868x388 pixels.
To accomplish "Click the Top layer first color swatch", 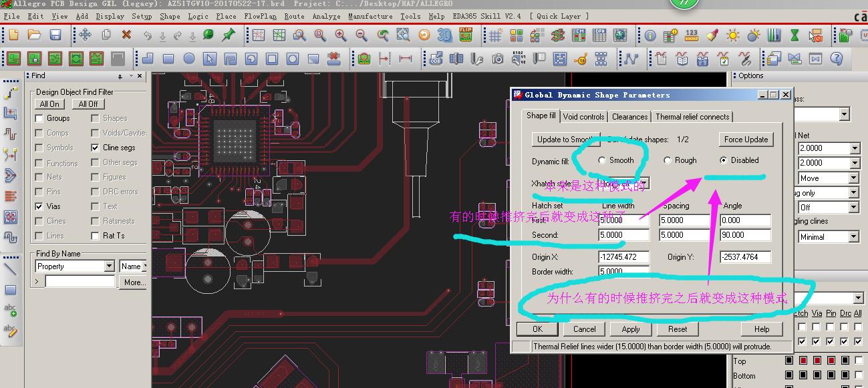I will coord(789,361).
